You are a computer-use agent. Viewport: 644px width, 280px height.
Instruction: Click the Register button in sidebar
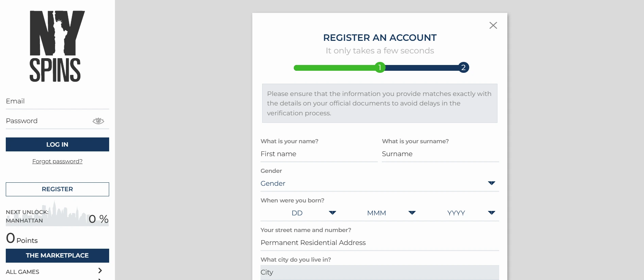(57, 189)
